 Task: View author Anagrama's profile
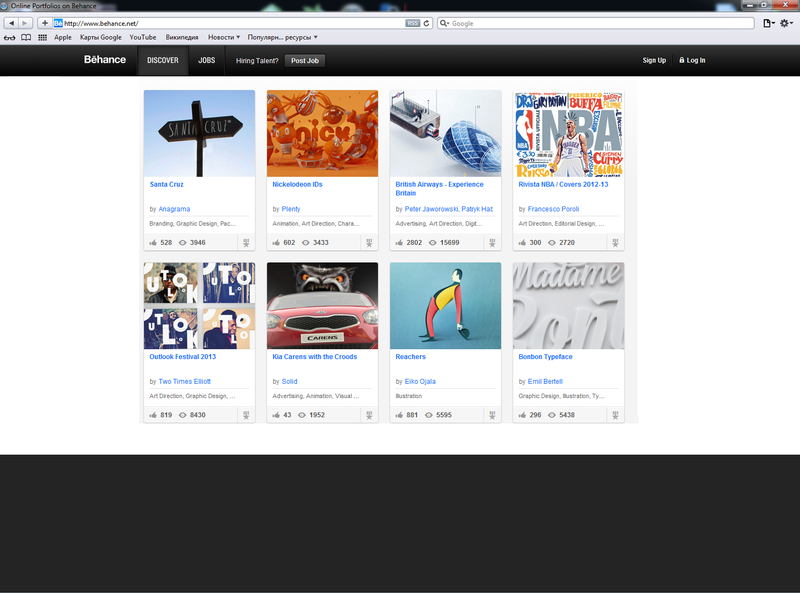tap(174, 209)
